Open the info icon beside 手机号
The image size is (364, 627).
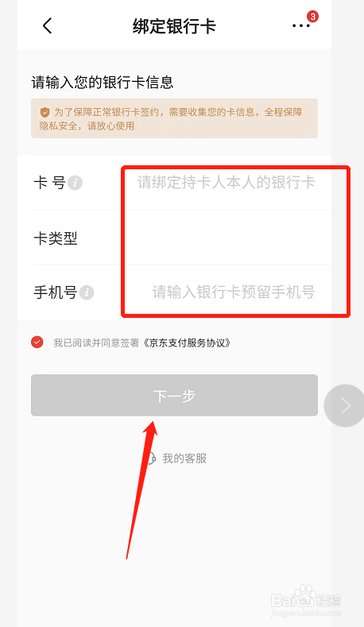[87, 292]
